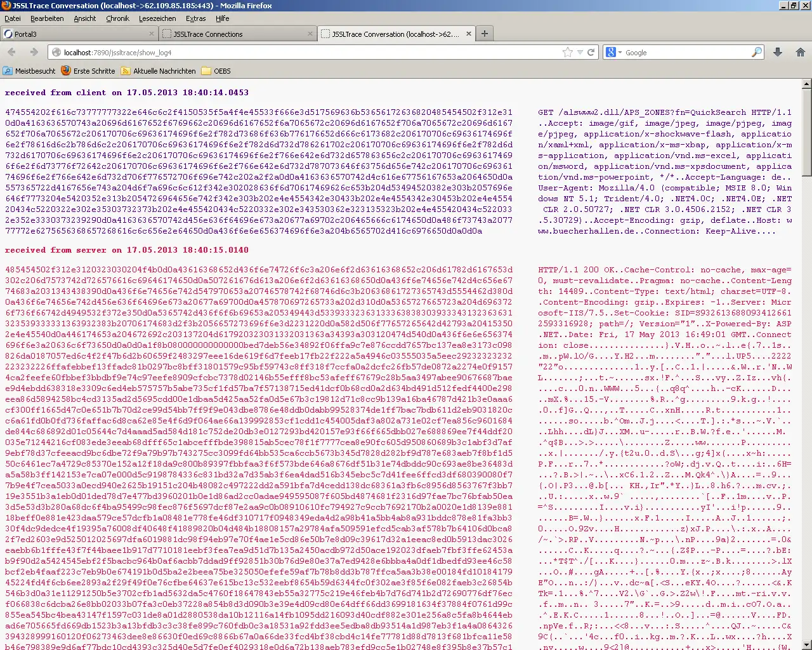
Task: Open the Ansicht menu
Action: tap(85, 18)
